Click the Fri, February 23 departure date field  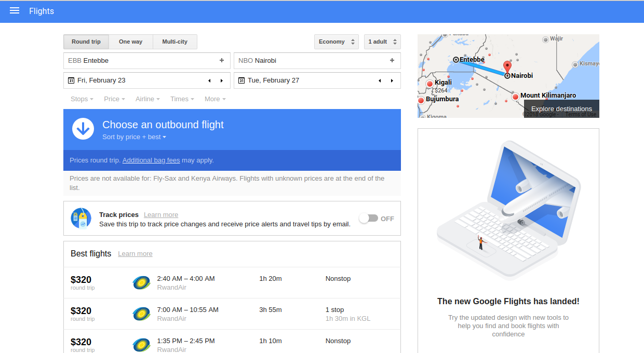tap(147, 80)
